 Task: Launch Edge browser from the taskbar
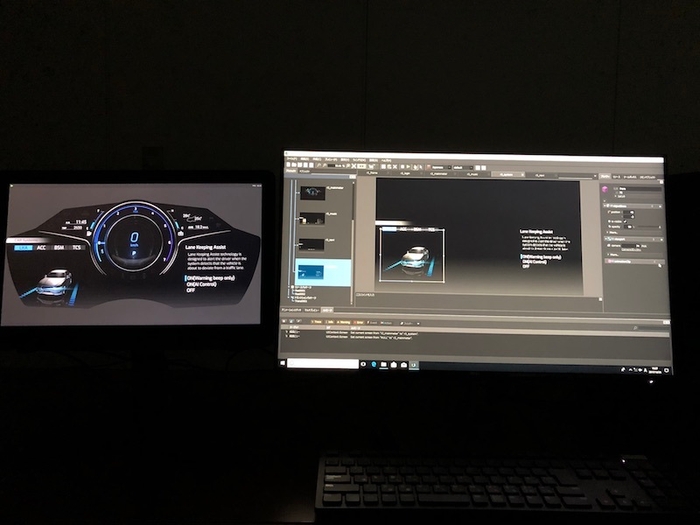(x=376, y=364)
